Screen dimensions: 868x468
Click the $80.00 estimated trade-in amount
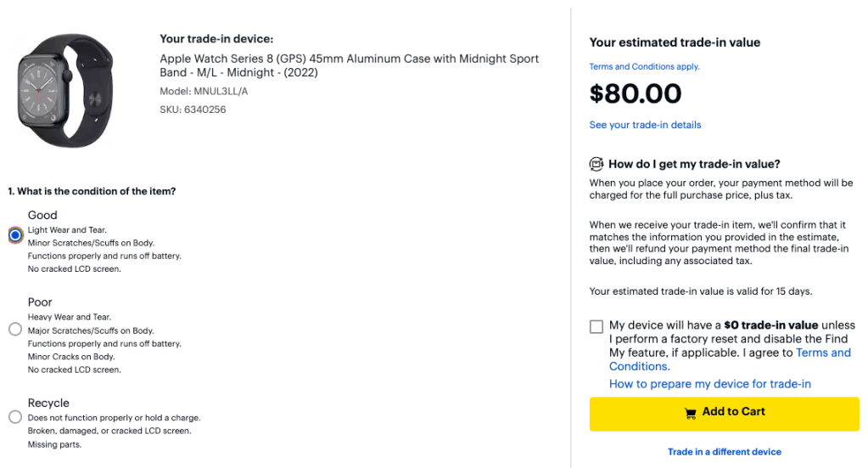coord(635,93)
